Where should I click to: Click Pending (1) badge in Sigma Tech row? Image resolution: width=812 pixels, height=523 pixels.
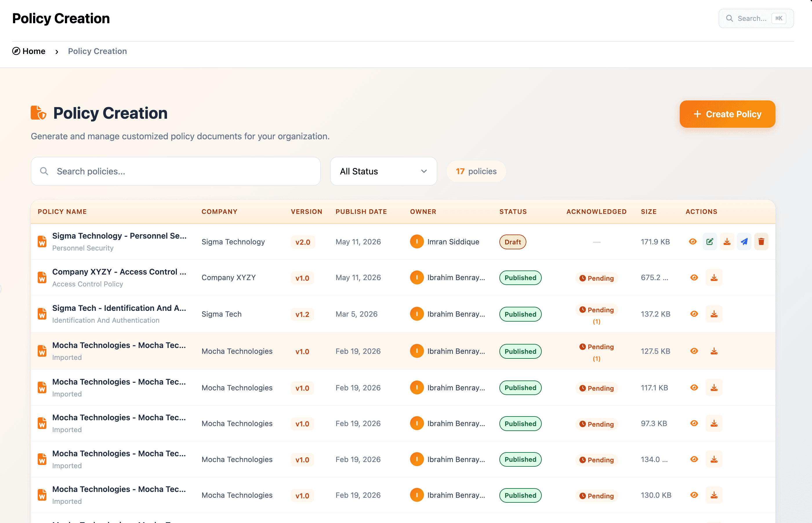point(596,315)
